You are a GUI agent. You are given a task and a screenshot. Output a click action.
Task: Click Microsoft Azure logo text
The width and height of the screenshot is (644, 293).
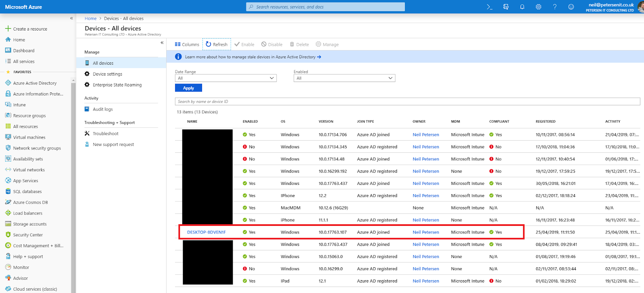pyautogui.click(x=23, y=7)
